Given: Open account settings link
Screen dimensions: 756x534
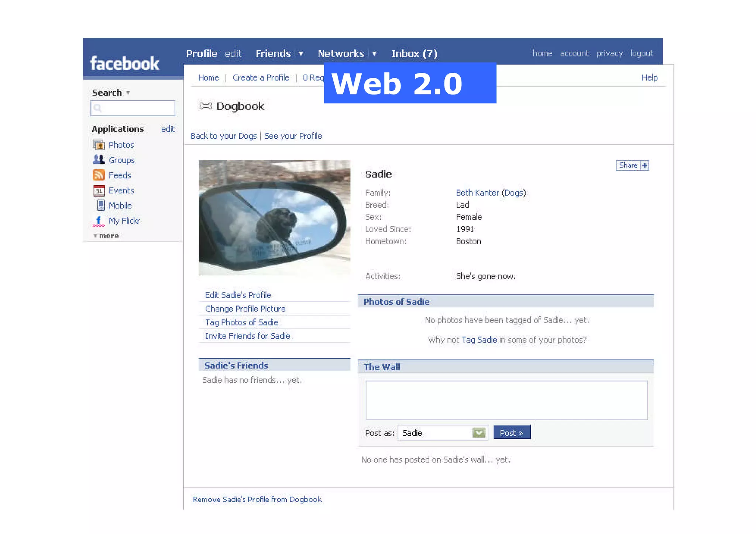Looking at the screenshot, I should click(x=574, y=54).
